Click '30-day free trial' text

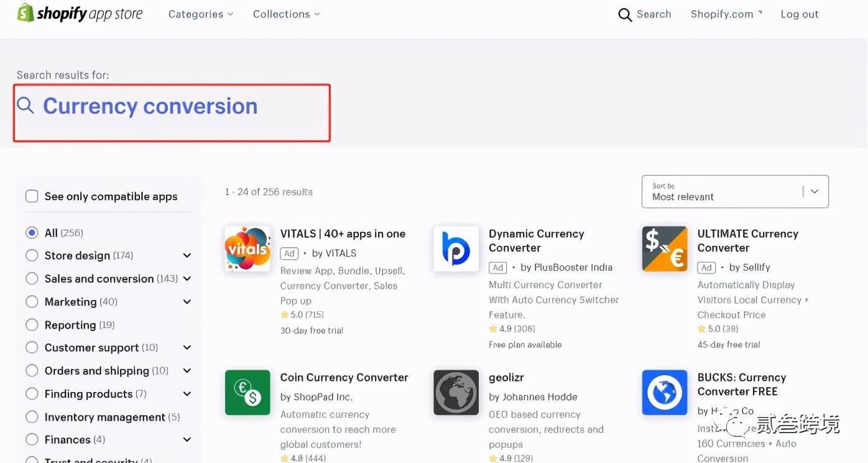312,330
